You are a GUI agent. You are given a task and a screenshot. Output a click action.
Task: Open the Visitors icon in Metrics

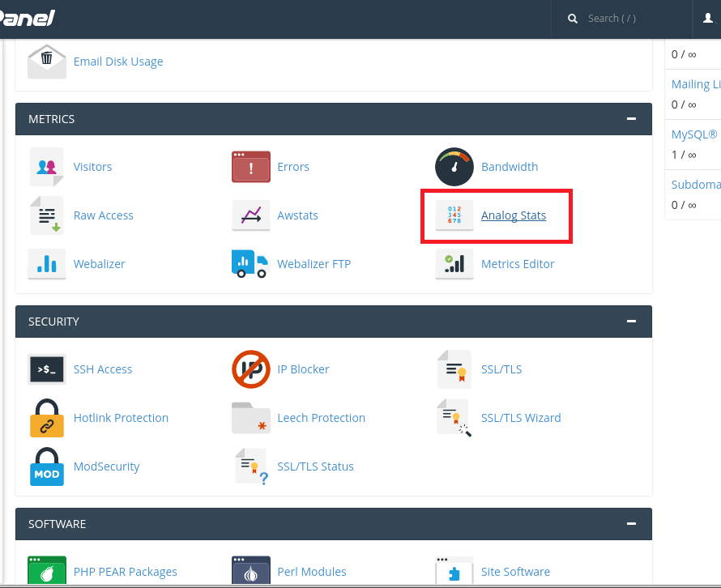click(46, 167)
